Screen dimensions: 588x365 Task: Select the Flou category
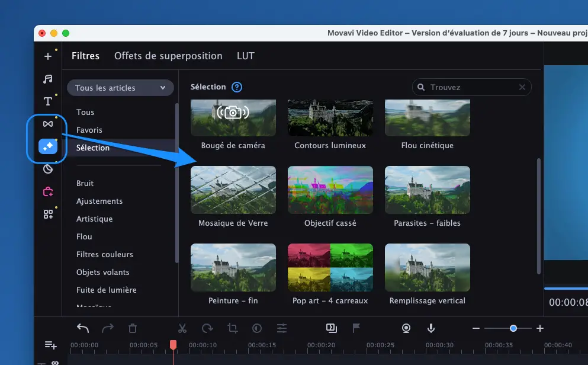click(84, 236)
